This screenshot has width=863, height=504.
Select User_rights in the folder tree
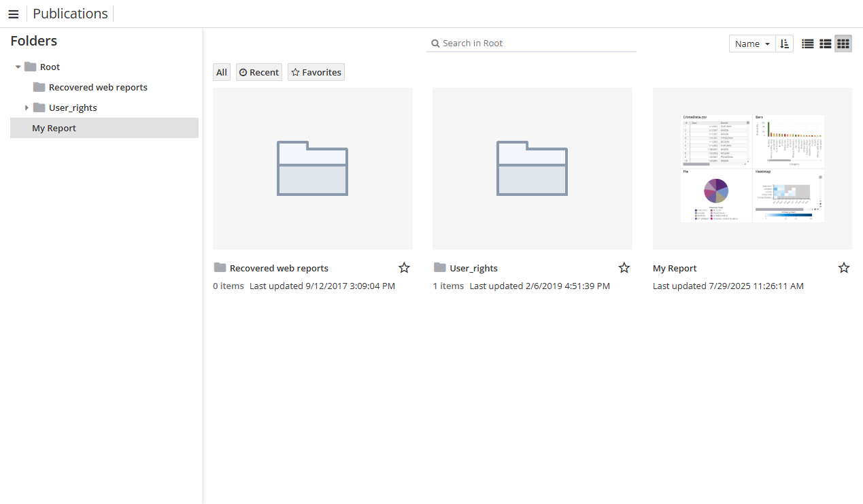(73, 107)
